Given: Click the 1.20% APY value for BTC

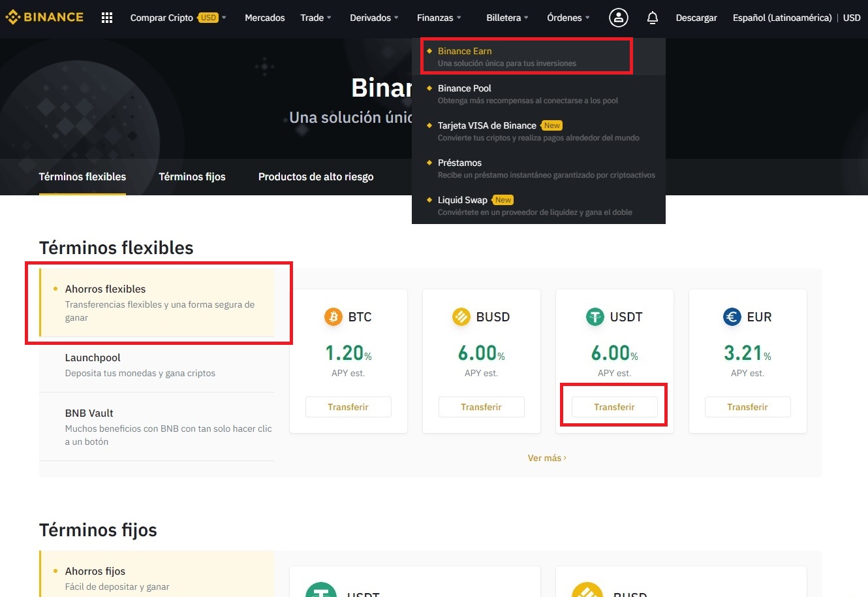Looking at the screenshot, I should click(x=349, y=353).
